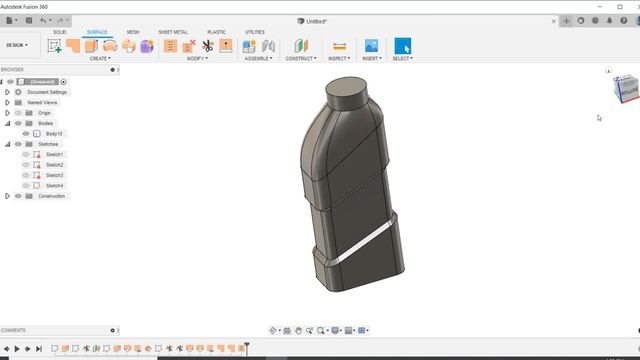The width and height of the screenshot is (640, 360).
Task: Activate the root component radio button
Action: point(63,82)
